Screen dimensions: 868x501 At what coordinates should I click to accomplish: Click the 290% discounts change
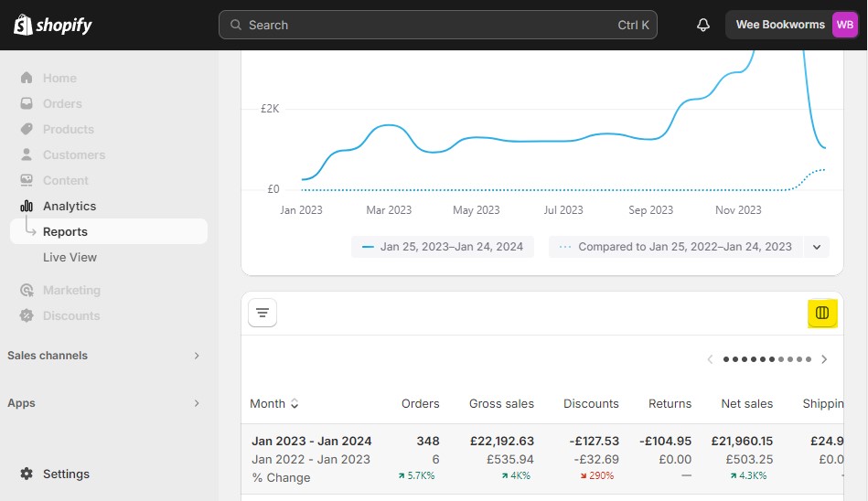[596, 475]
